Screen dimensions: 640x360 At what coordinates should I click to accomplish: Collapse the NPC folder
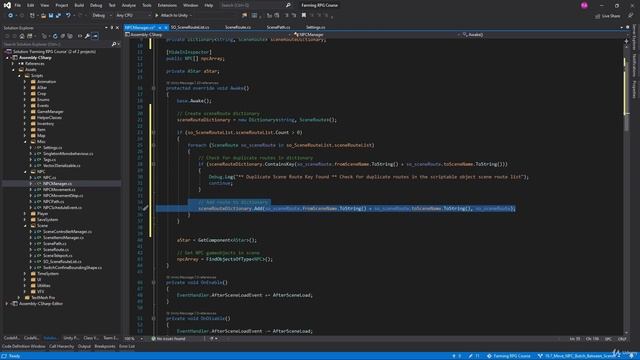25,172
